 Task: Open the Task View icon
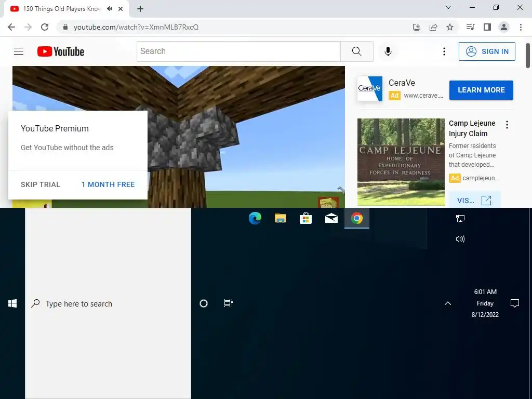pyautogui.click(x=229, y=303)
